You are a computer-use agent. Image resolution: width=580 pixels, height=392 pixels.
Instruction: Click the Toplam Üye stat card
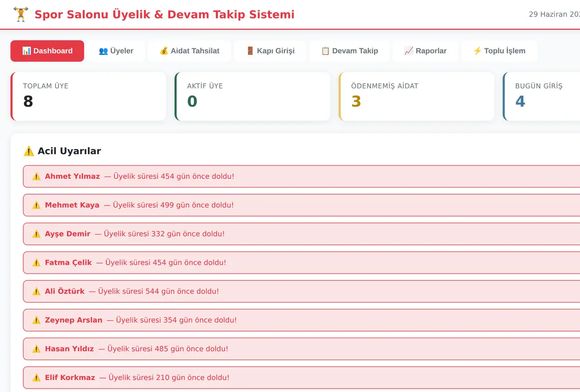88,96
